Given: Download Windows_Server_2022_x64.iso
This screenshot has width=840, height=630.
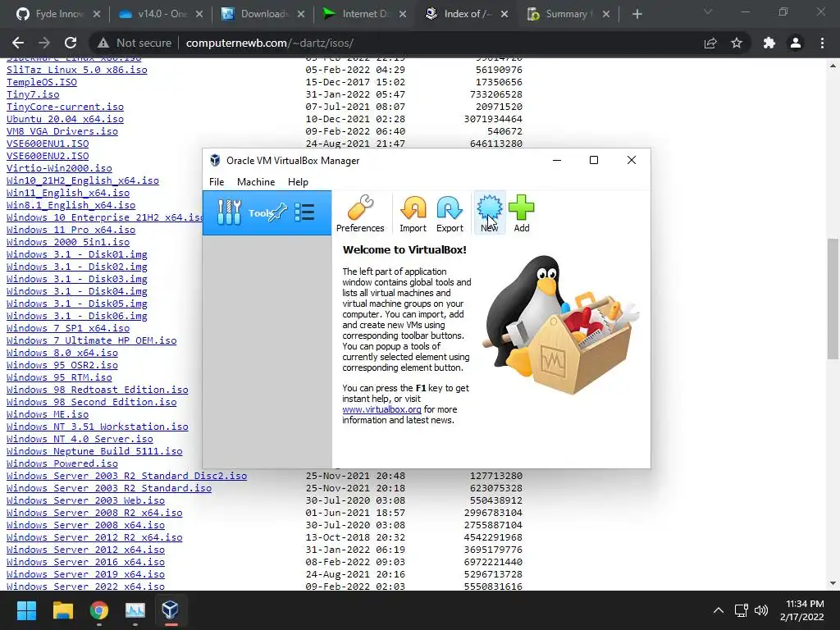Looking at the screenshot, I should (x=85, y=586).
